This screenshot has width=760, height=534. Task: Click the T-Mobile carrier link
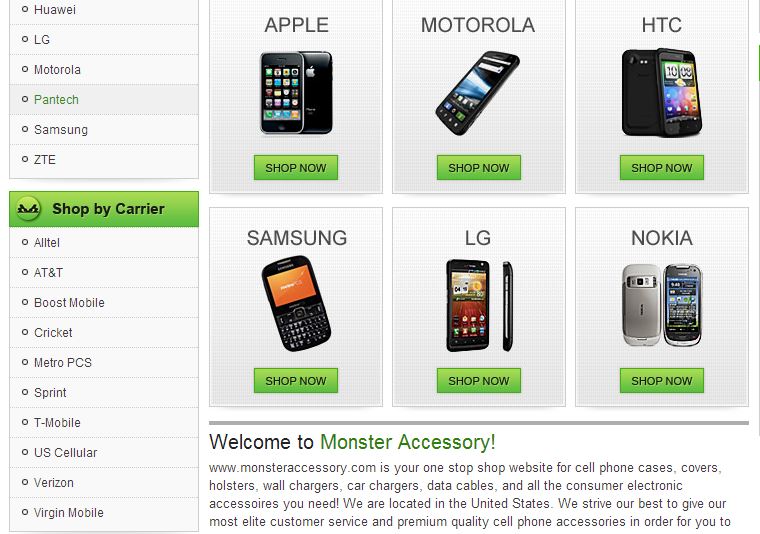point(57,423)
